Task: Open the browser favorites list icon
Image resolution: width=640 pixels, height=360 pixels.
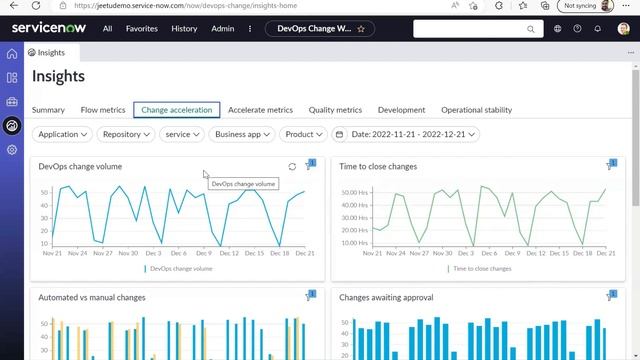Action: point(523,6)
